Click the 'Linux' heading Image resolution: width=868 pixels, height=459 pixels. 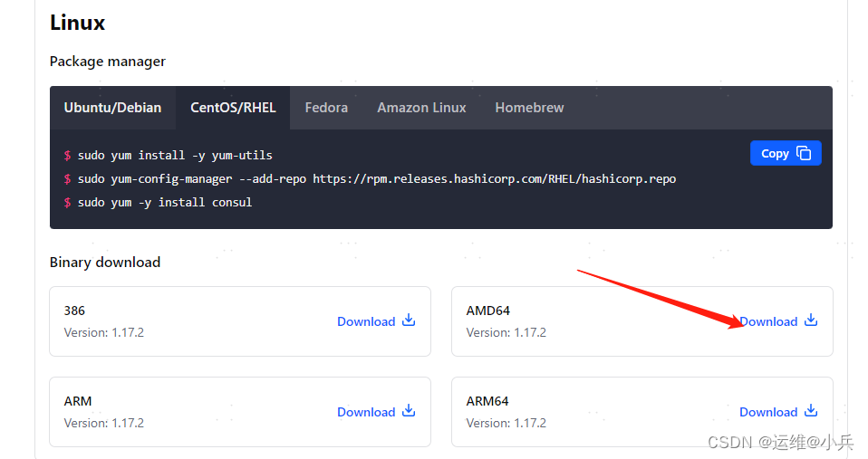pos(78,23)
